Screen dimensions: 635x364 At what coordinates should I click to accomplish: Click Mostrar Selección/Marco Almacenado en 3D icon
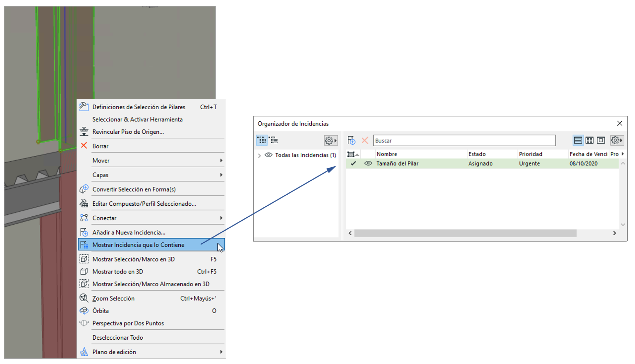pyautogui.click(x=84, y=284)
